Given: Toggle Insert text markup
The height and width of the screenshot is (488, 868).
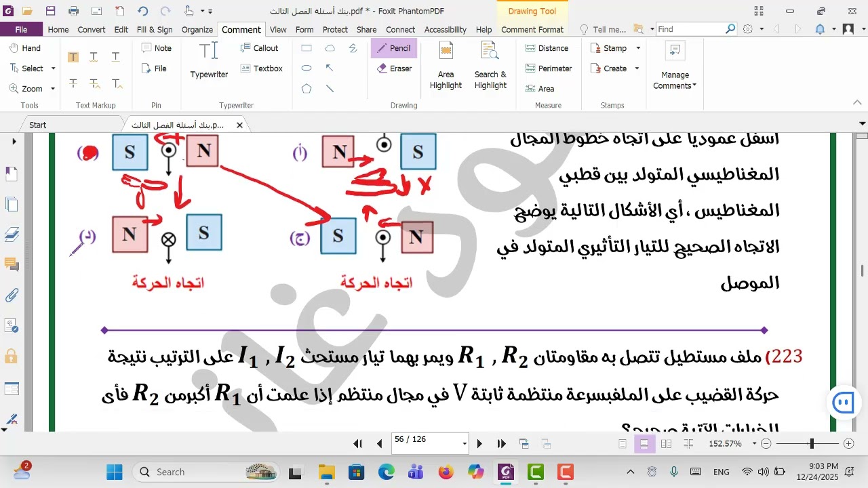Looking at the screenshot, I should click(116, 83).
